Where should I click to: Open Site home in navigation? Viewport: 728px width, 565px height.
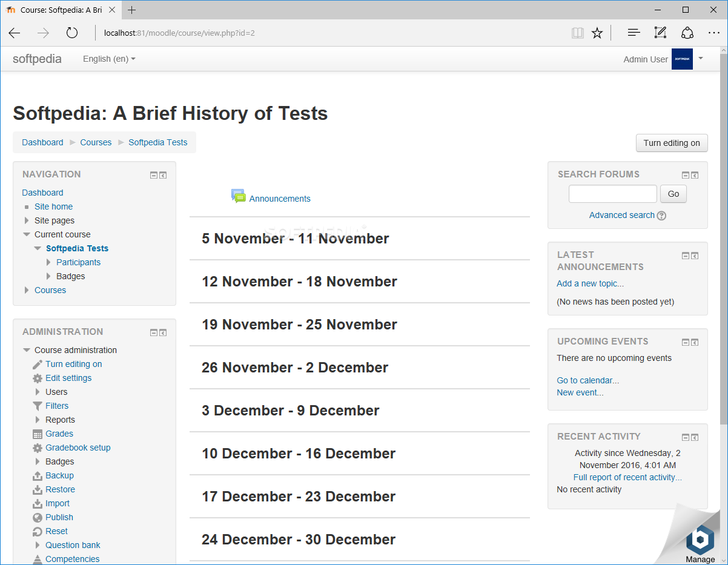53,207
